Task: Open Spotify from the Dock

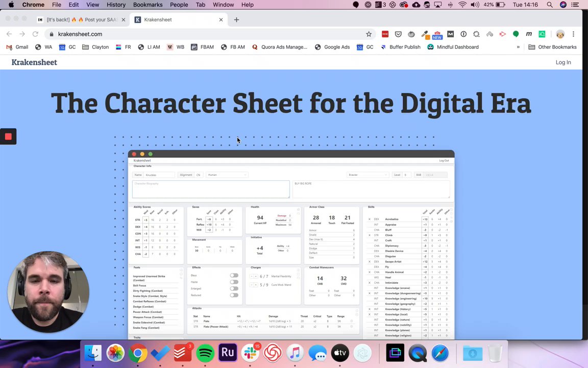Action: [x=205, y=353]
